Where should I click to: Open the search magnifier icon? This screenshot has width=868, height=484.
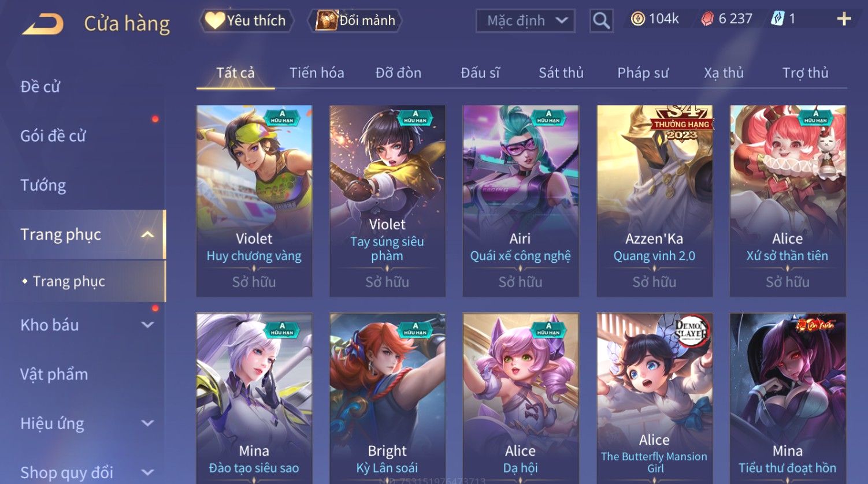point(601,21)
